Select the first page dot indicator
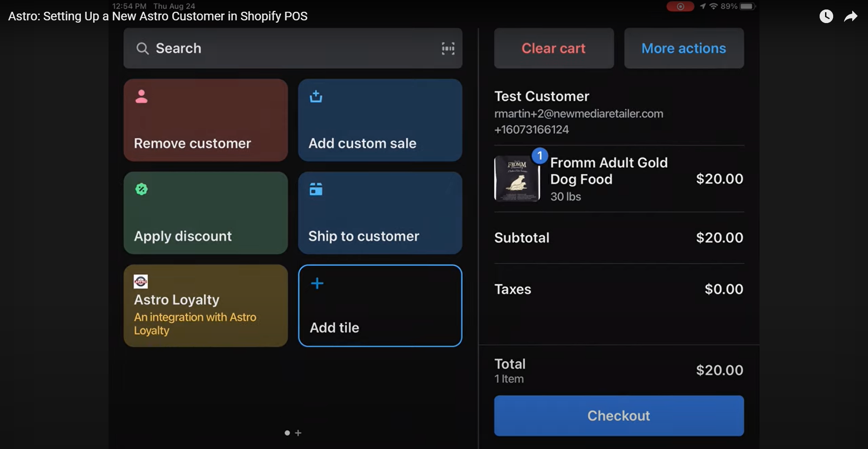 tap(287, 433)
